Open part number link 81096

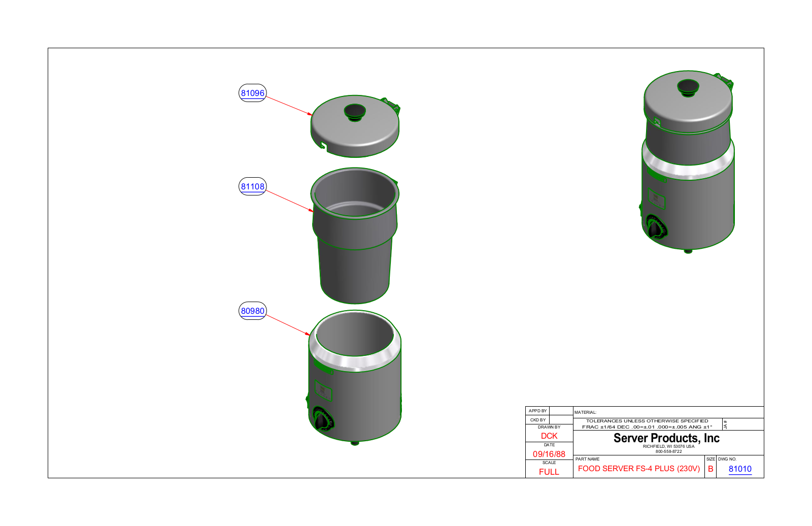click(x=253, y=93)
